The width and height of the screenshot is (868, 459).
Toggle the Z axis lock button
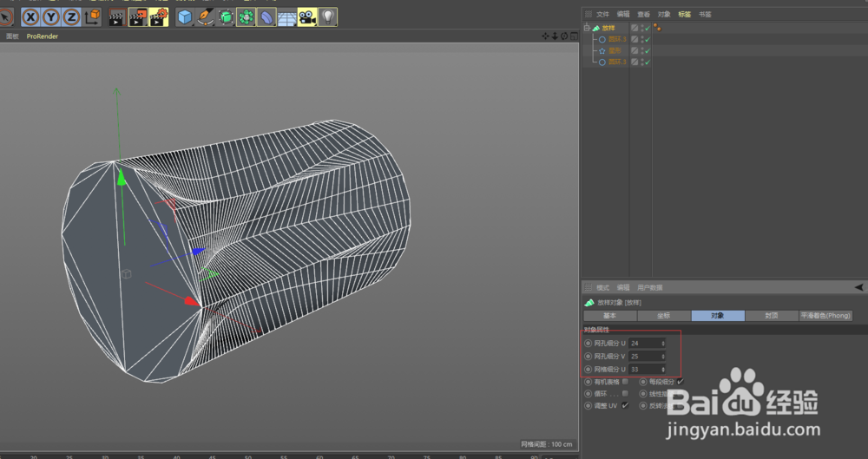pos(72,16)
